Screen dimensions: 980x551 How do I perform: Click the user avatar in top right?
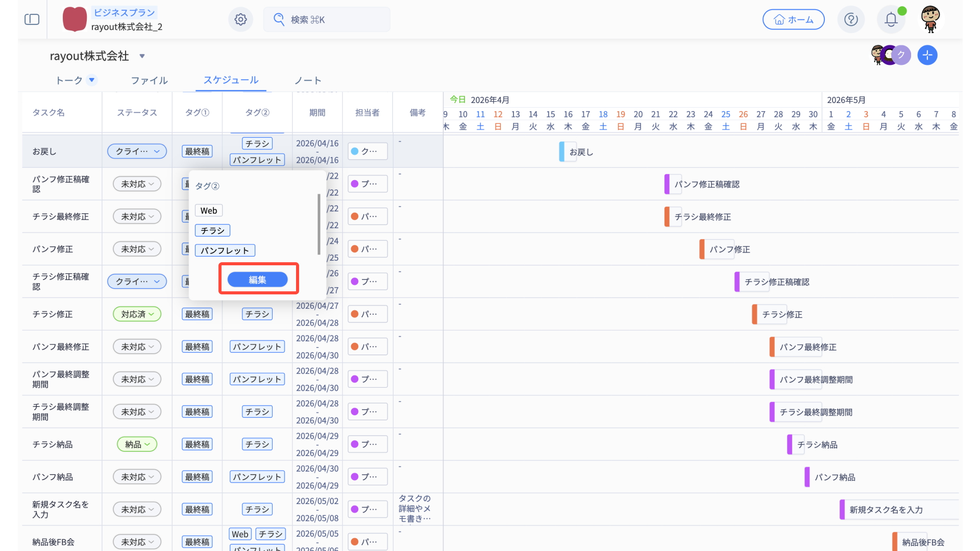[x=930, y=19]
